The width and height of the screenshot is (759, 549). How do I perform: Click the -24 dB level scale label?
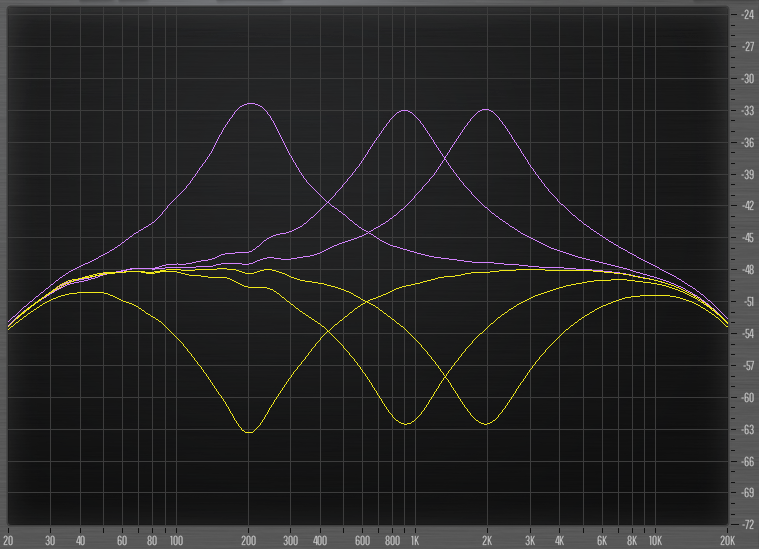click(x=748, y=15)
